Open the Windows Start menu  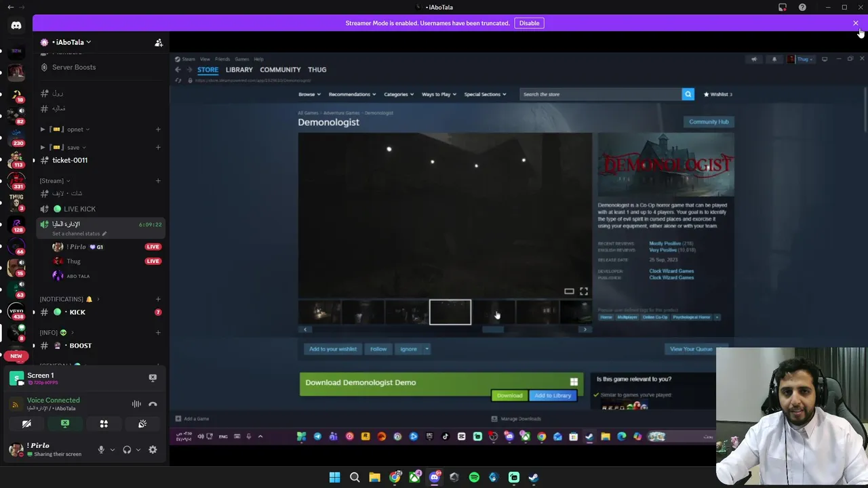[334, 478]
